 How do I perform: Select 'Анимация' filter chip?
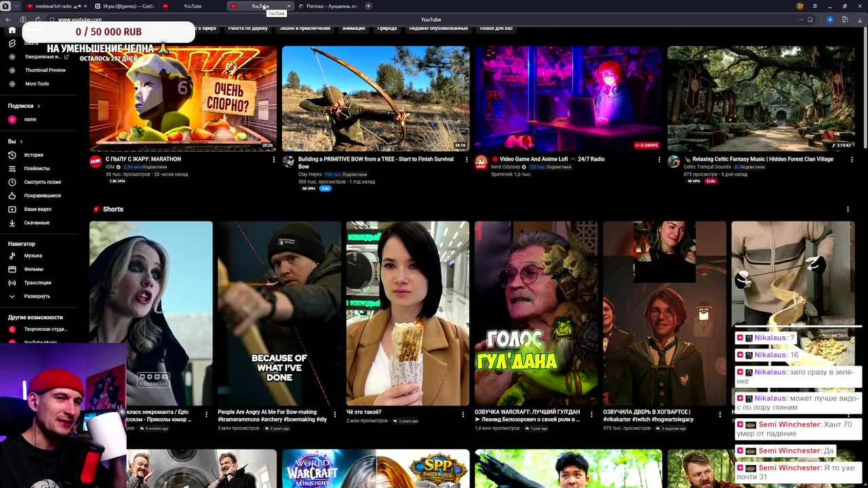(x=353, y=28)
